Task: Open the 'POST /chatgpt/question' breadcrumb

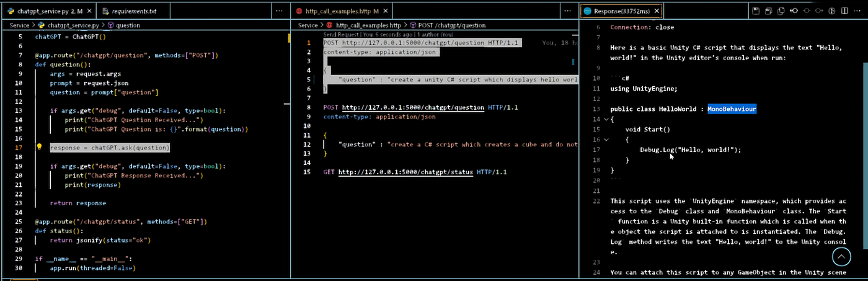Action: (x=448, y=25)
